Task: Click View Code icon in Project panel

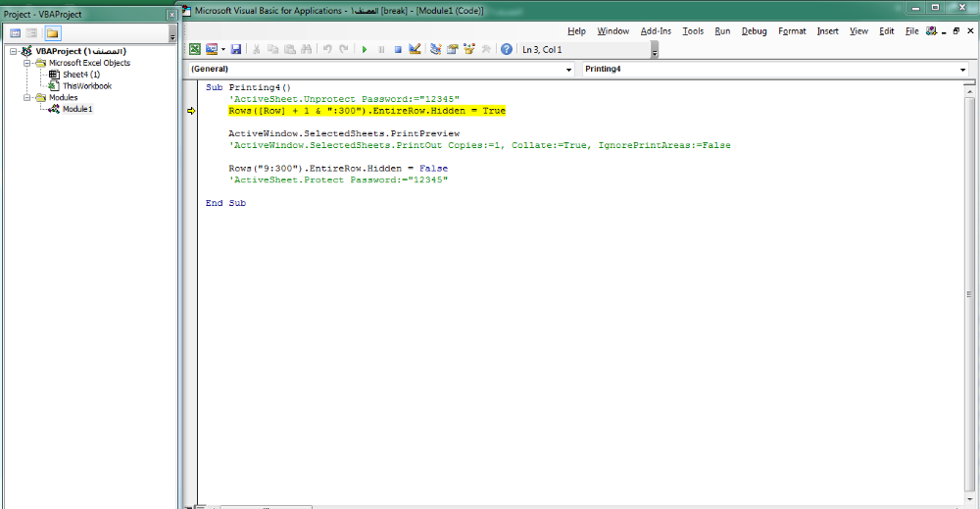Action: tap(15, 32)
